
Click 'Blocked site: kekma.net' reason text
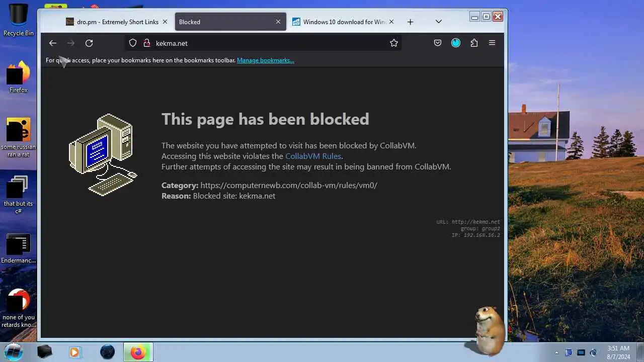(234, 196)
